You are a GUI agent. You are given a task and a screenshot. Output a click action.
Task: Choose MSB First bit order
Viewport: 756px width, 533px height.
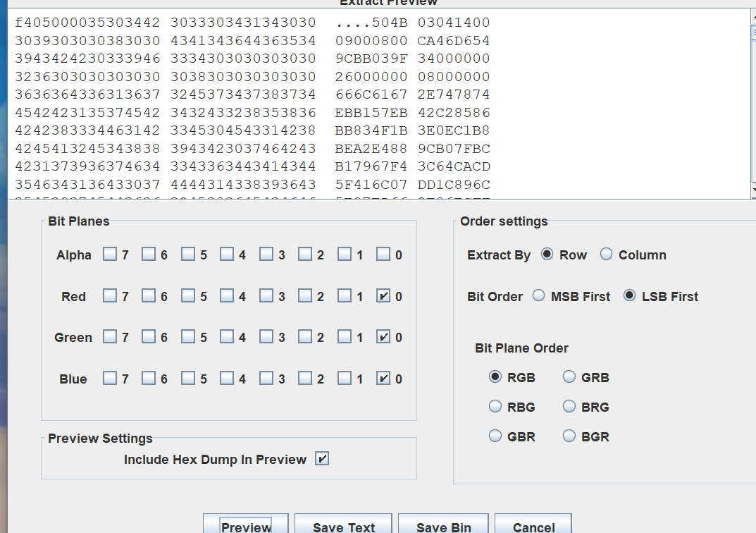pyautogui.click(x=539, y=296)
